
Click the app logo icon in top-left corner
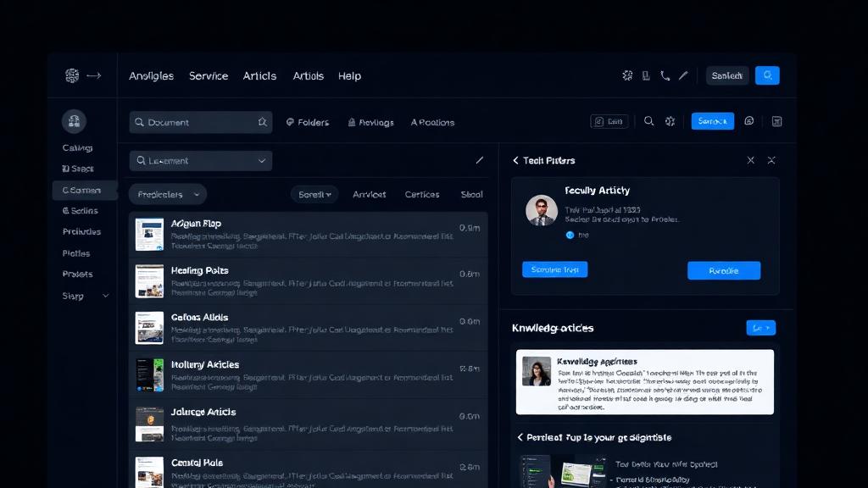tap(72, 75)
